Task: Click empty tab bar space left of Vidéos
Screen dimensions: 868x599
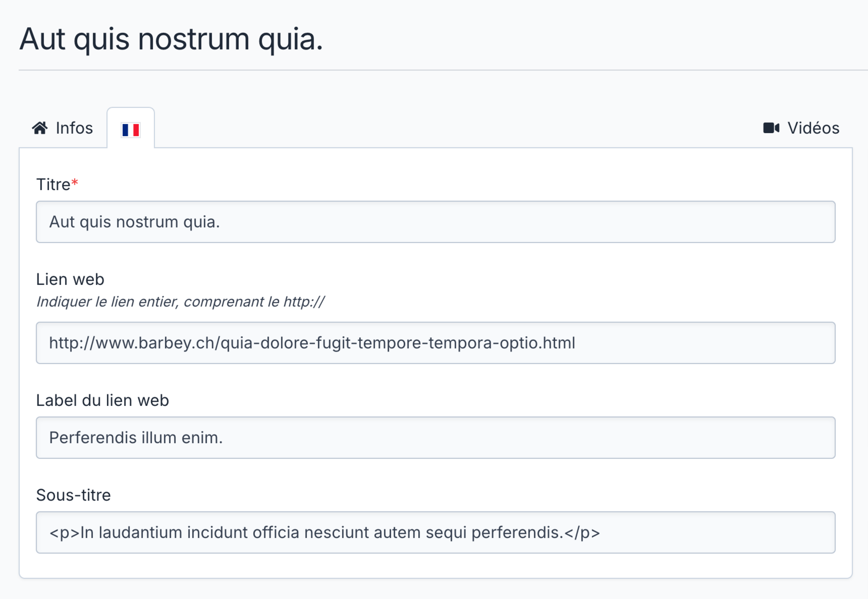Action: (x=451, y=128)
